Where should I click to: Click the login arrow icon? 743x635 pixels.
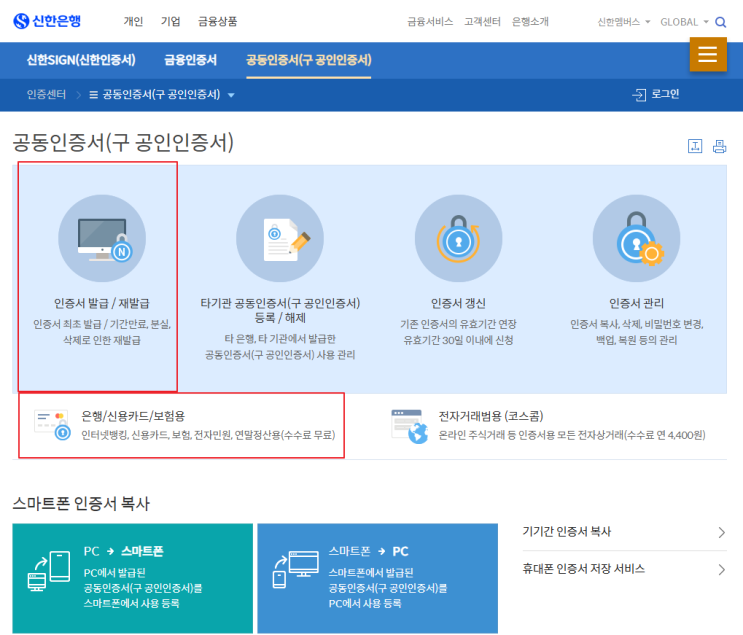coord(639,95)
